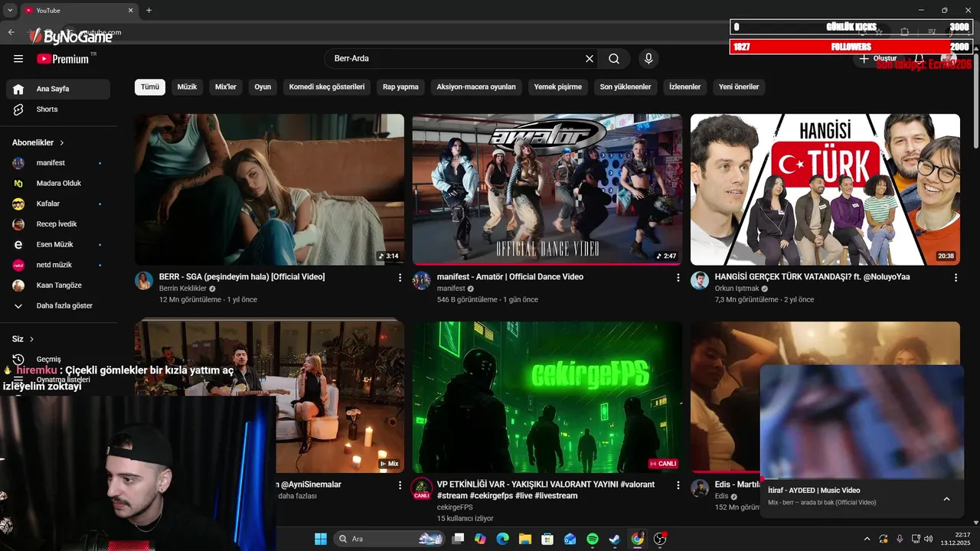Select the İzlenenler chip
Screen dimensions: 980x551
(685, 87)
